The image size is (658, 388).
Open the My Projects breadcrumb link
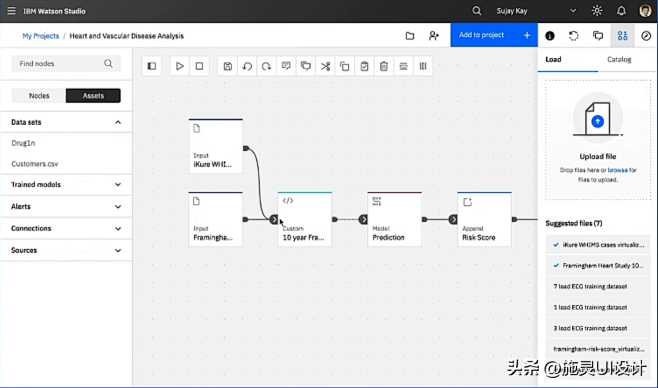pos(40,36)
